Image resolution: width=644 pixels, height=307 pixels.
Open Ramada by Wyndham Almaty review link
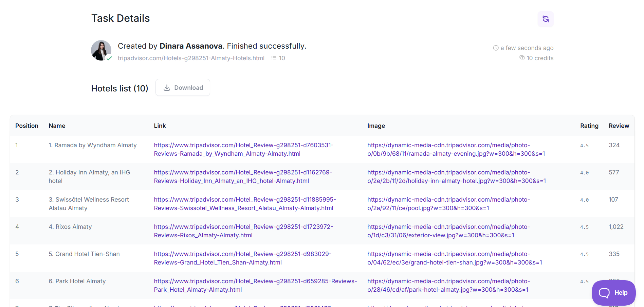pyautogui.click(x=243, y=149)
